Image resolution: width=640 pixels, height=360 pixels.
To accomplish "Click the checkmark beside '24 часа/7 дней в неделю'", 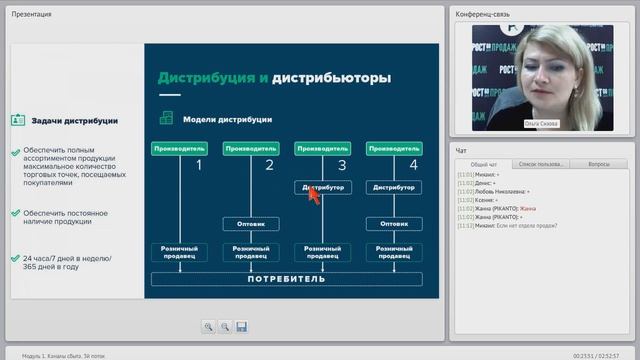I will 16,258.
